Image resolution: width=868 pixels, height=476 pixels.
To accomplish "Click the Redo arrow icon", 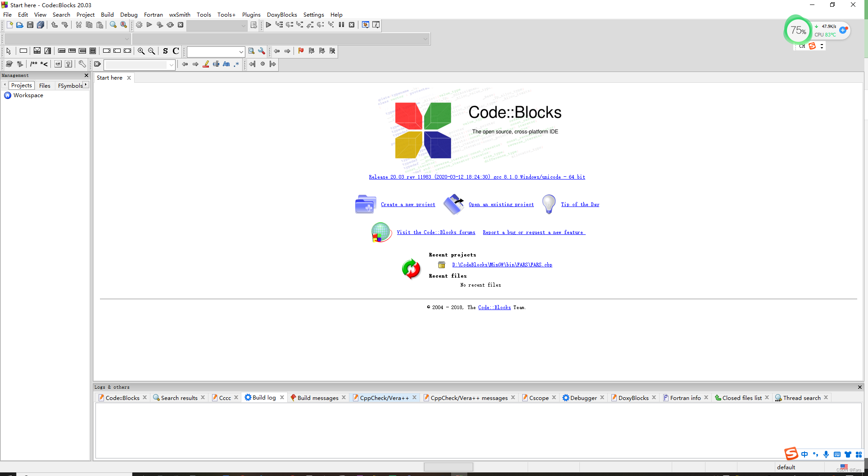I will pyautogui.click(x=65, y=25).
